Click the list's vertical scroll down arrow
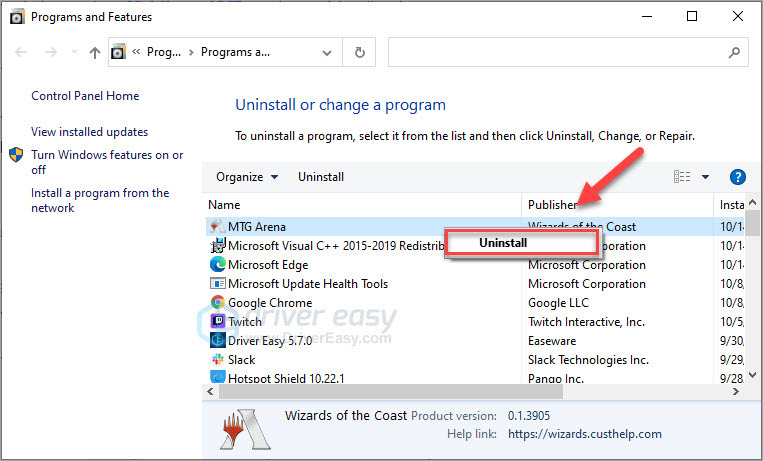This screenshot has width=763, height=461. coord(752,374)
